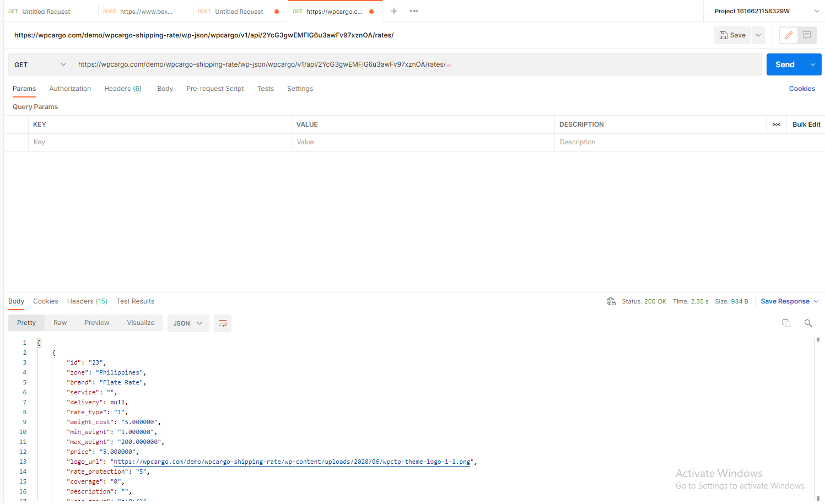Switch to the Authorization tab
Screen dimensions: 825x504
[x=70, y=89]
